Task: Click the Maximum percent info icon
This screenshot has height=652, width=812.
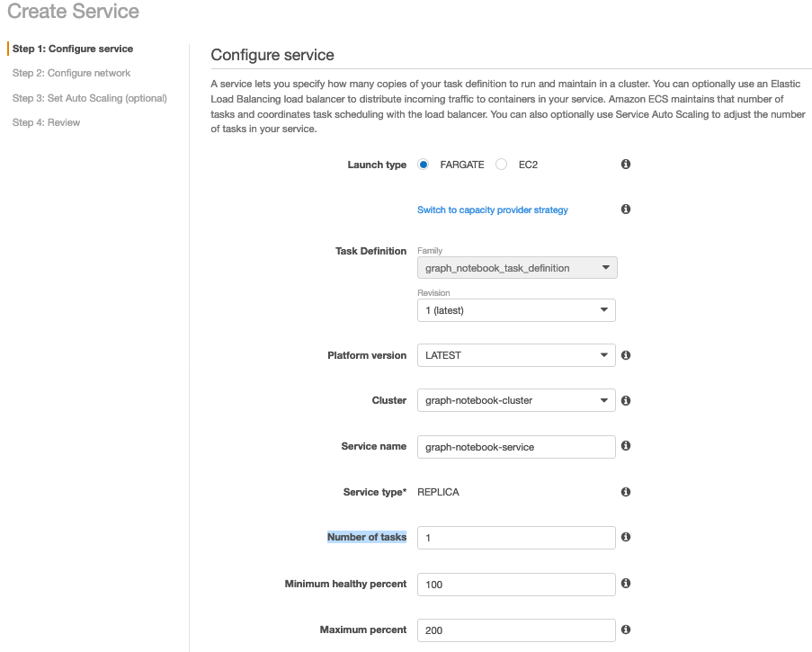Action: point(626,630)
